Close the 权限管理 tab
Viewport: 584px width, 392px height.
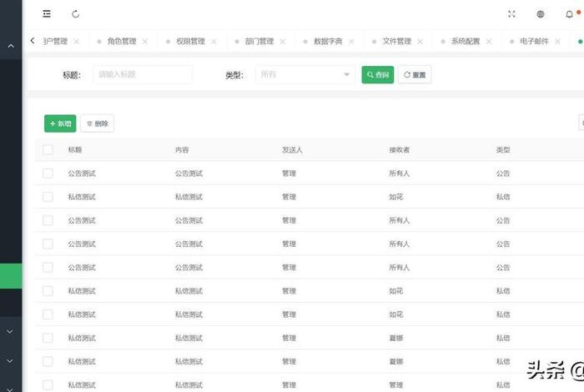214,42
